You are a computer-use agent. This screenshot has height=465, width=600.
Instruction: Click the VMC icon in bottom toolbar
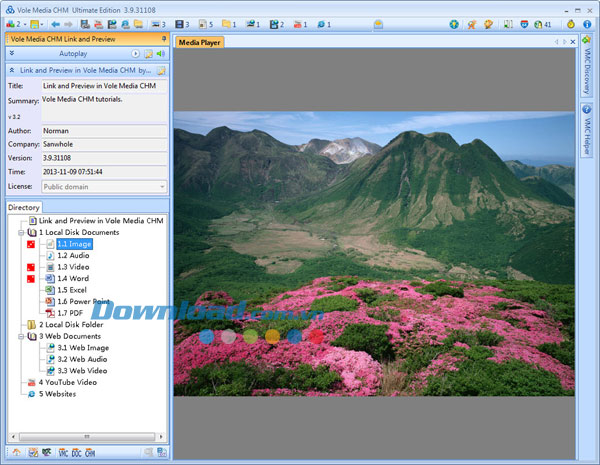tap(62, 454)
